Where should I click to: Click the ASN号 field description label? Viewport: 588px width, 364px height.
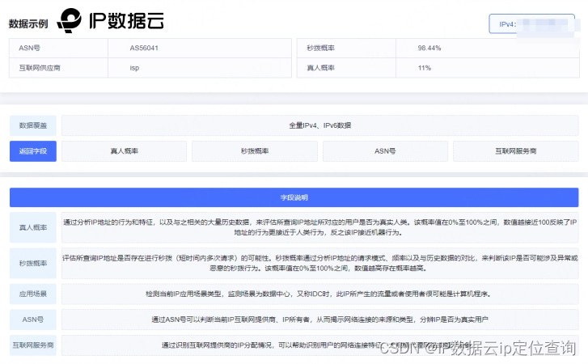[x=33, y=320]
